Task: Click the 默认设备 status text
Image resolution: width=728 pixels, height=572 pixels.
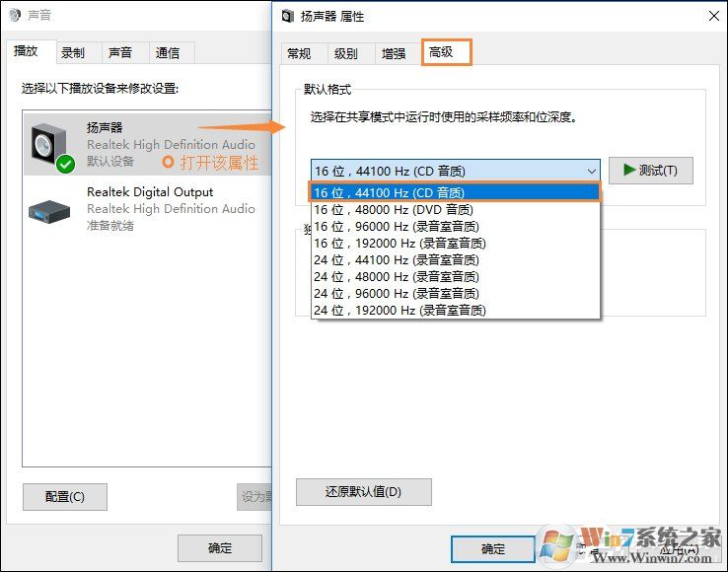Action: [110, 161]
